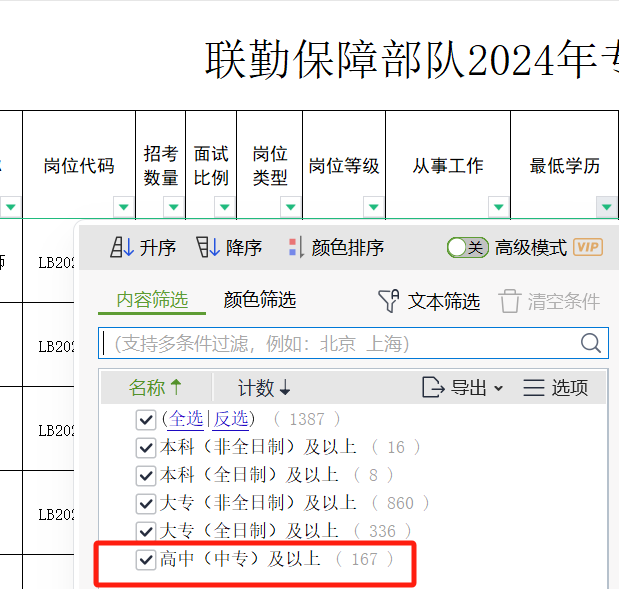Image resolution: width=619 pixels, height=589 pixels.
Task: Uncheck 高中（中专）及以上 checkbox
Action: click(146, 559)
